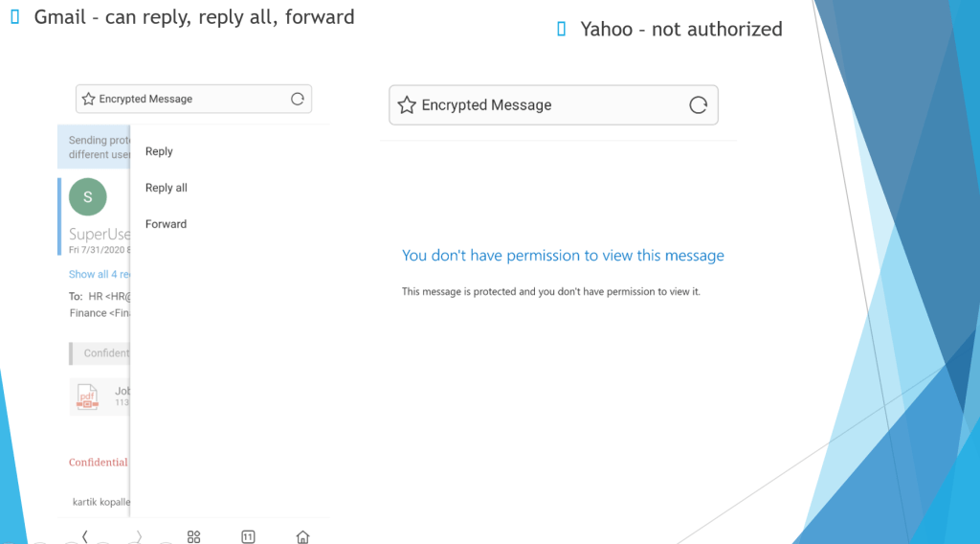Screen dimensions: 980x544
Task: Expand Show all 4 recipients link
Action: click(100, 274)
